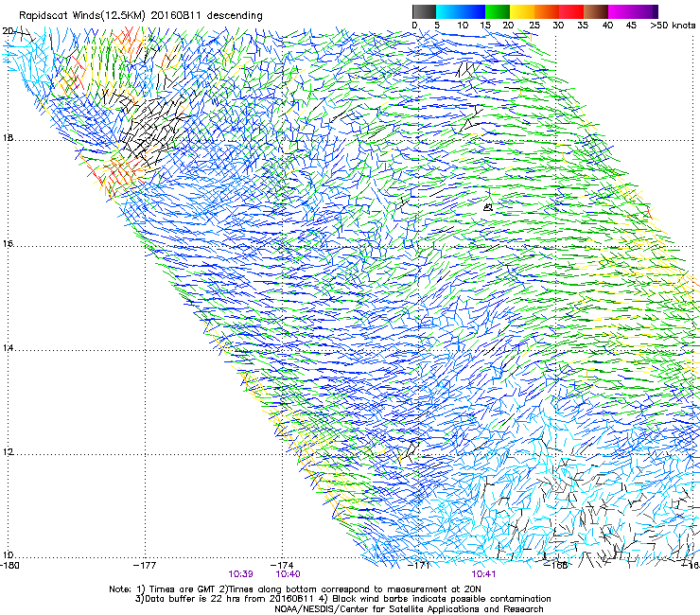Click the 'Times are GMT' note line
The image size is (700, 615).
click(295, 589)
